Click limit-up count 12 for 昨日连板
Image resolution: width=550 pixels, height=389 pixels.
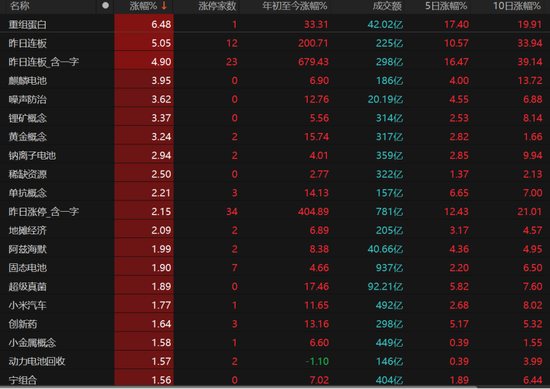coord(232,43)
